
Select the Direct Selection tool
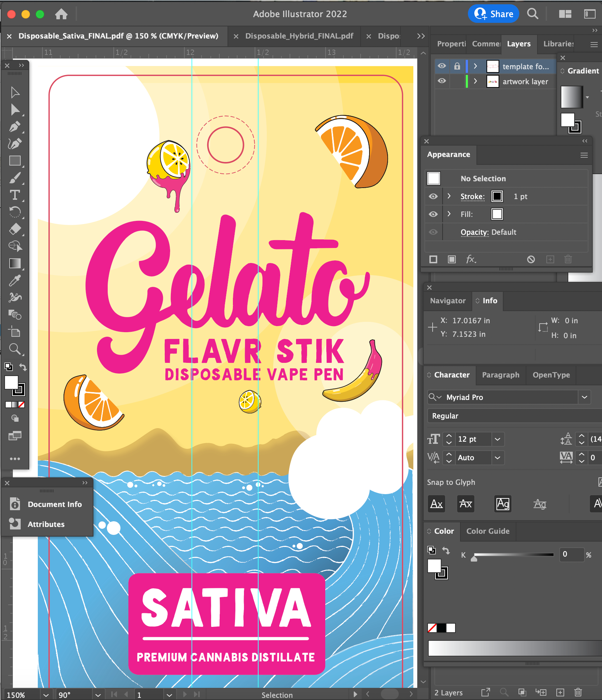point(15,110)
